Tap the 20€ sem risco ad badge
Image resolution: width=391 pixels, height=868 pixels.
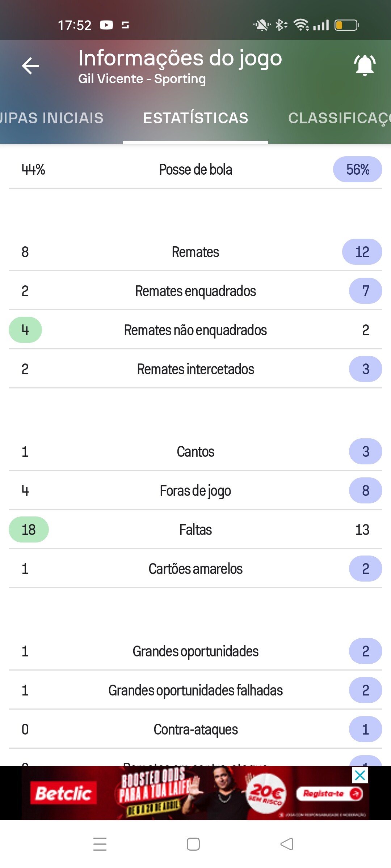(266, 793)
